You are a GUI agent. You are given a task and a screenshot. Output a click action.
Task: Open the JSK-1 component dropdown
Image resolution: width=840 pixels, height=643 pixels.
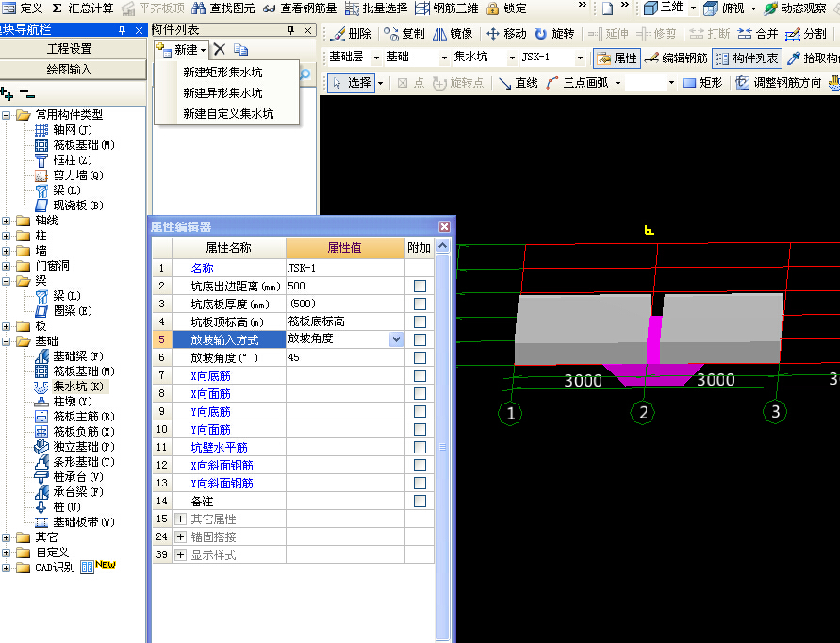click(x=580, y=58)
